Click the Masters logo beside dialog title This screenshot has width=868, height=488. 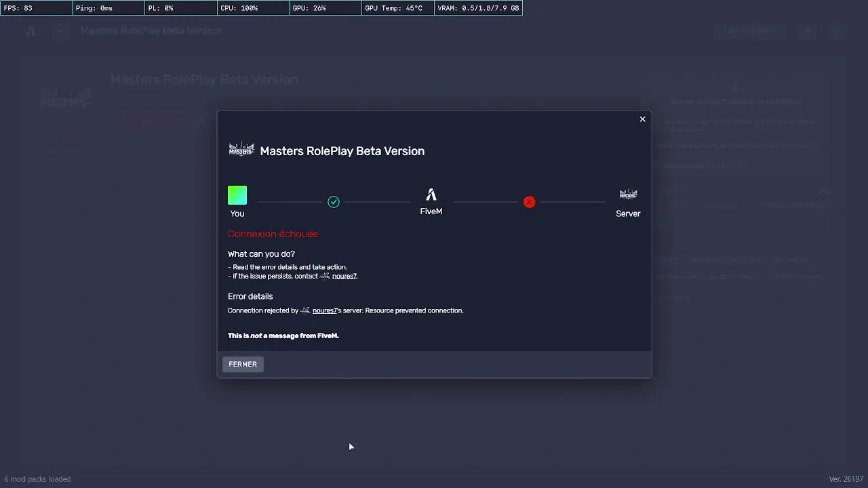click(x=241, y=150)
